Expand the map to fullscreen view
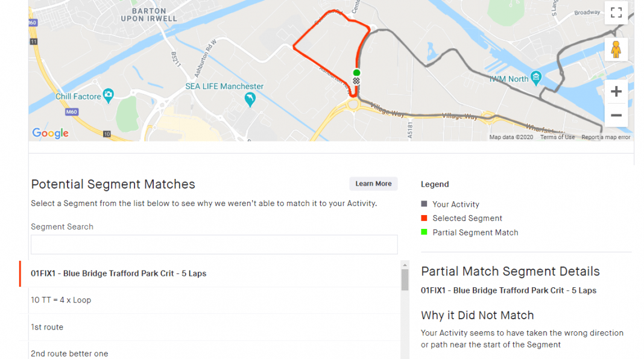The width and height of the screenshot is (644, 359). pos(616,12)
